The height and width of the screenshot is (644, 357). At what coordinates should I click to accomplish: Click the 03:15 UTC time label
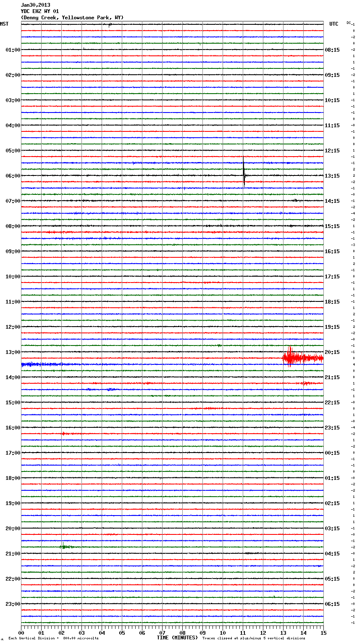332,529
